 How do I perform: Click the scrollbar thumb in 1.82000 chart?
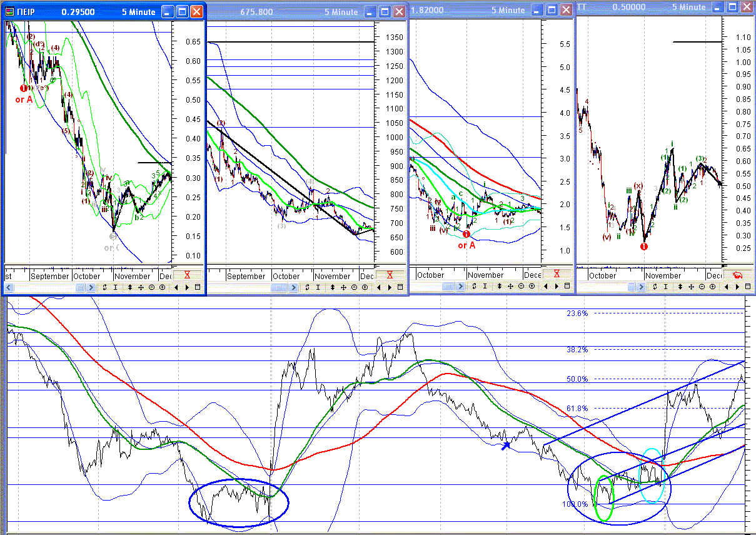(x=450, y=286)
